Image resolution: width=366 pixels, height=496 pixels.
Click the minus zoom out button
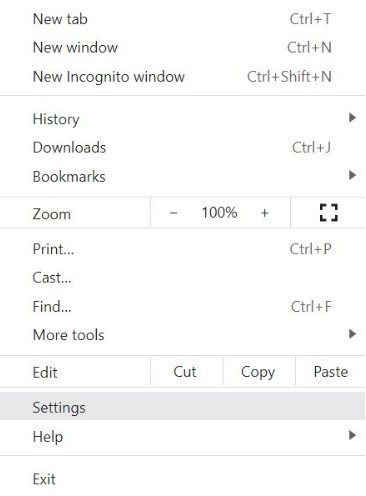point(173,213)
